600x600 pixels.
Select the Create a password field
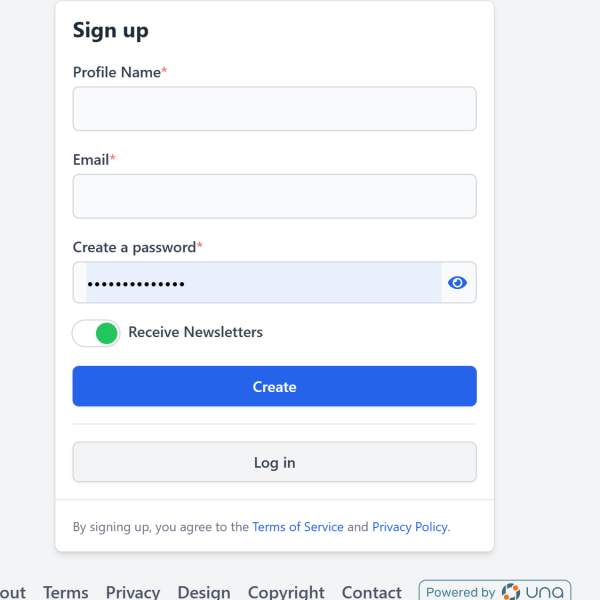[260, 283]
